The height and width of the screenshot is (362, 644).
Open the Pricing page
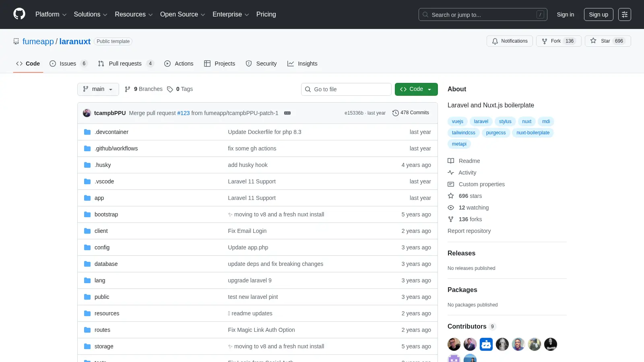click(x=266, y=14)
